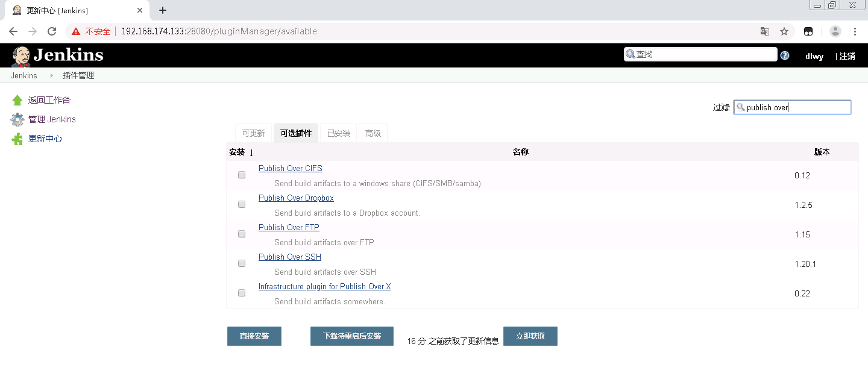
Task: Check the Infrastructure plugin for Publish Over X checkbox
Action: coord(242,293)
